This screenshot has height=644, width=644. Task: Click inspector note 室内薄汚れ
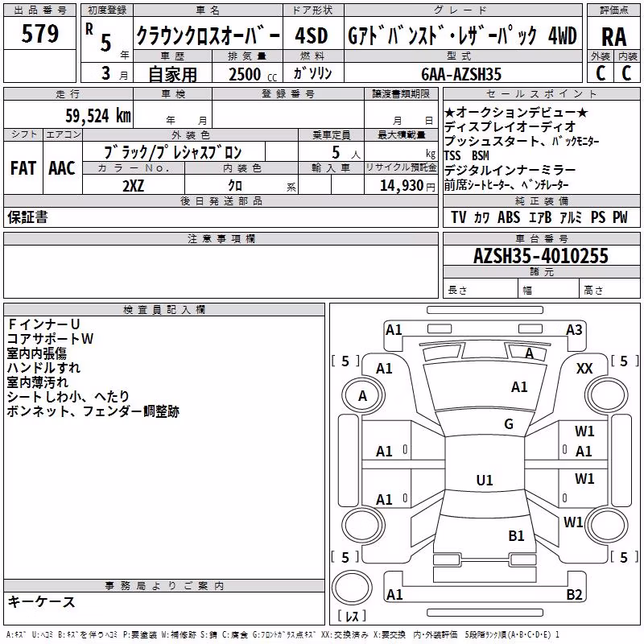click(37, 382)
